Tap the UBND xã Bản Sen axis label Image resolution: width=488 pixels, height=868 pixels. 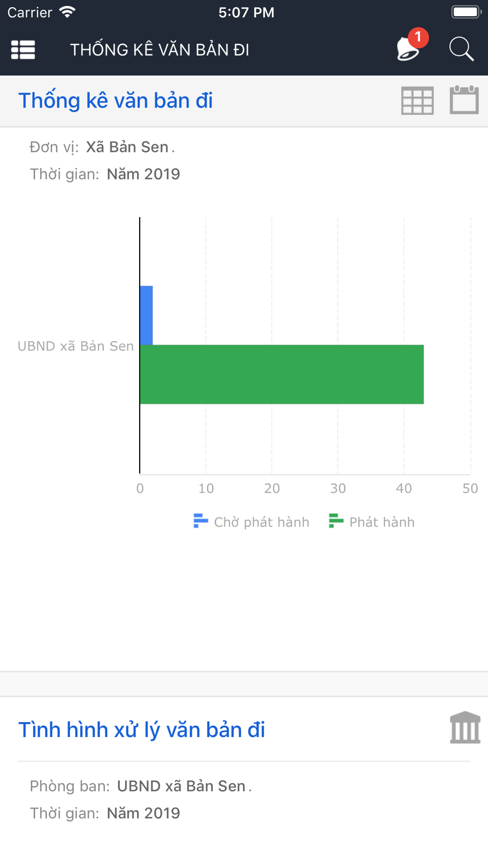tap(76, 346)
